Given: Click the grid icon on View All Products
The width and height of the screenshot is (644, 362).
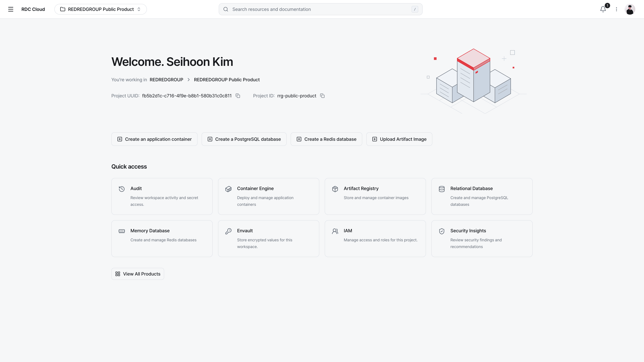Looking at the screenshot, I should (x=118, y=274).
